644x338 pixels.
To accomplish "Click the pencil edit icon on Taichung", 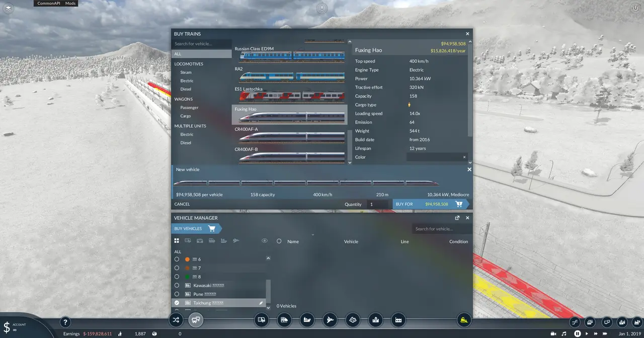I will point(261,303).
